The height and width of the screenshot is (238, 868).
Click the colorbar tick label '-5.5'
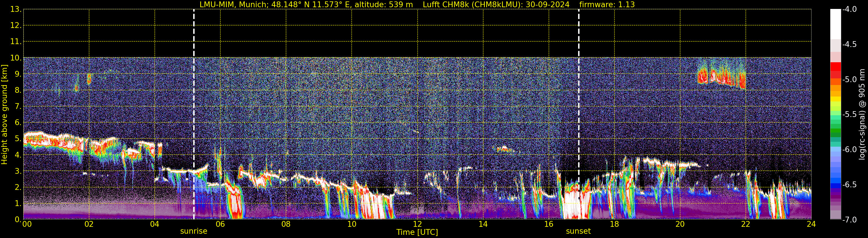coord(849,115)
